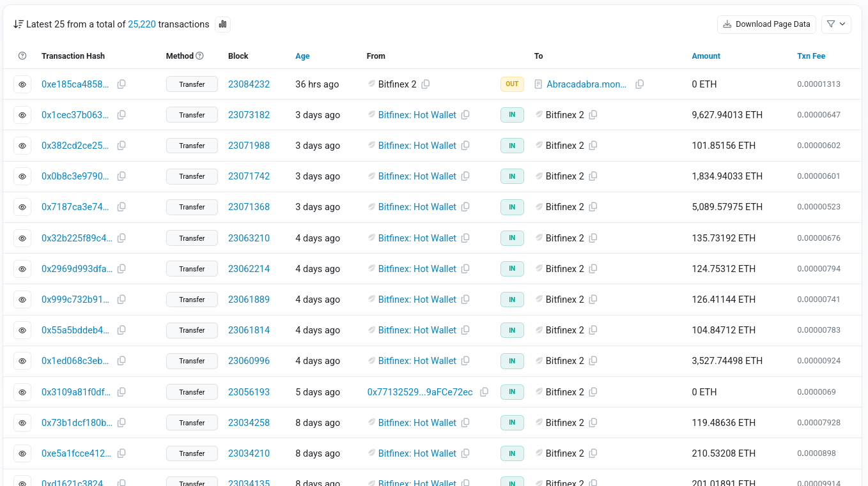868x486 pixels.
Task: Open the transactions analytics chart icon
Action: click(222, 24)
